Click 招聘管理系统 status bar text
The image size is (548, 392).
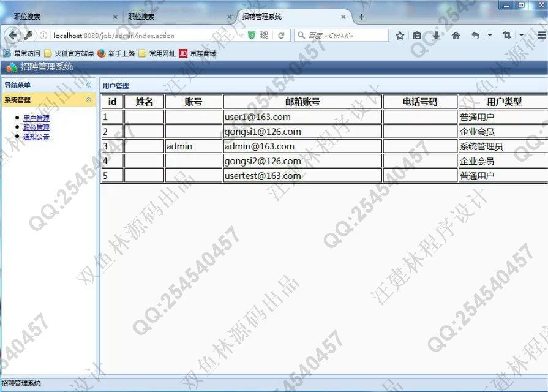point(21,383)
